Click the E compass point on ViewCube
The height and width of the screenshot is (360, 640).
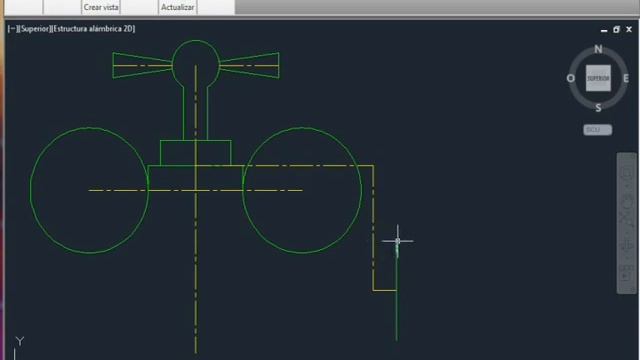(x=626, y=78)
